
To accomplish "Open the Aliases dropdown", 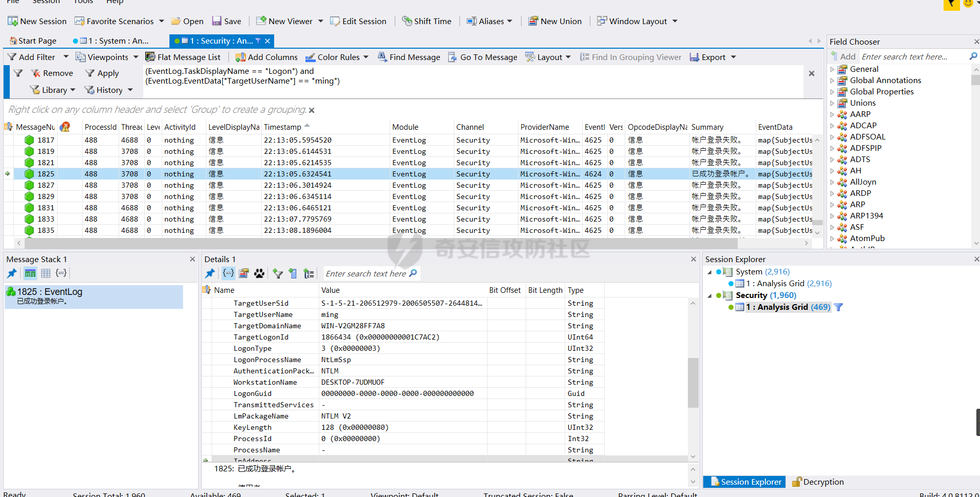I will point(489,21).
